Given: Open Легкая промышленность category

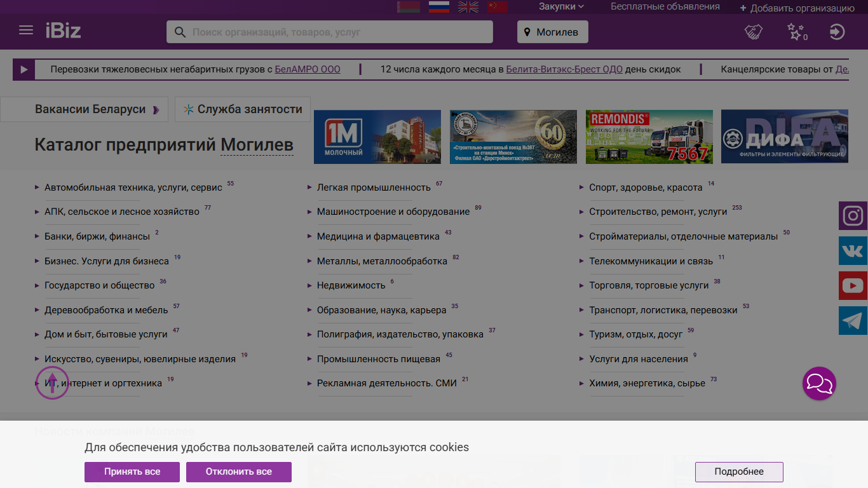Looking at the screenshot, I should tap(374, 187).
